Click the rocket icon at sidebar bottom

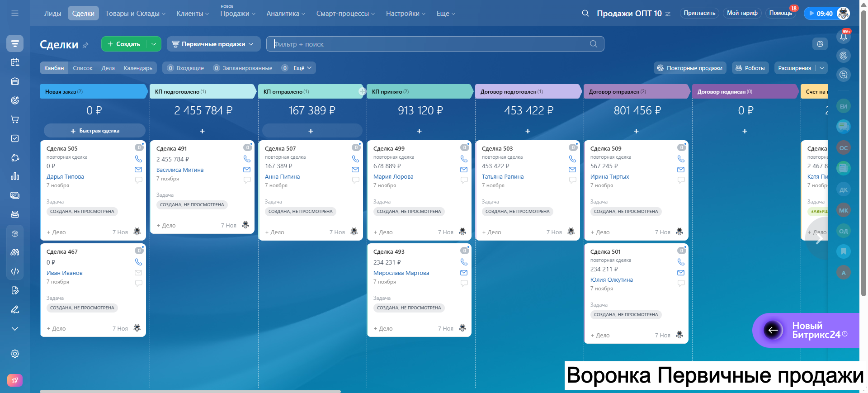tap(15, 380)
